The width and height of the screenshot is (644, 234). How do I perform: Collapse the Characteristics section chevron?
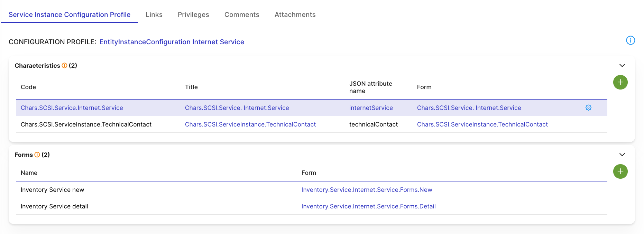click(x=622, y=66)
